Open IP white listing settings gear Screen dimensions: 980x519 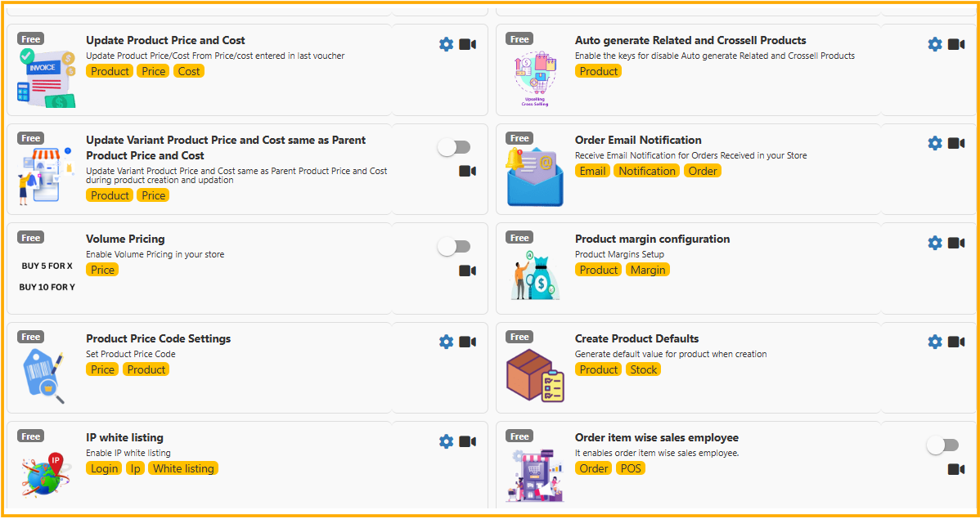click(x=446, y=441)
